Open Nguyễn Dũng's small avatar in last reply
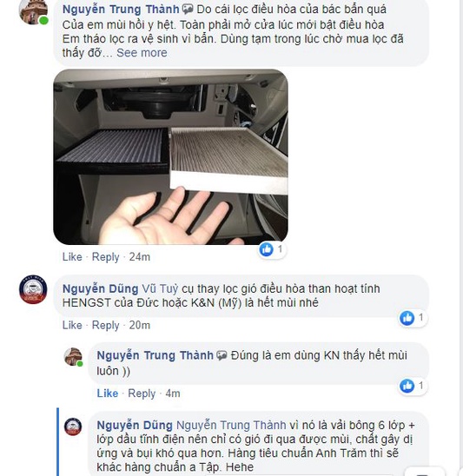Image resolution: width=476 pixels, height=476 pixels. (73, 426)
